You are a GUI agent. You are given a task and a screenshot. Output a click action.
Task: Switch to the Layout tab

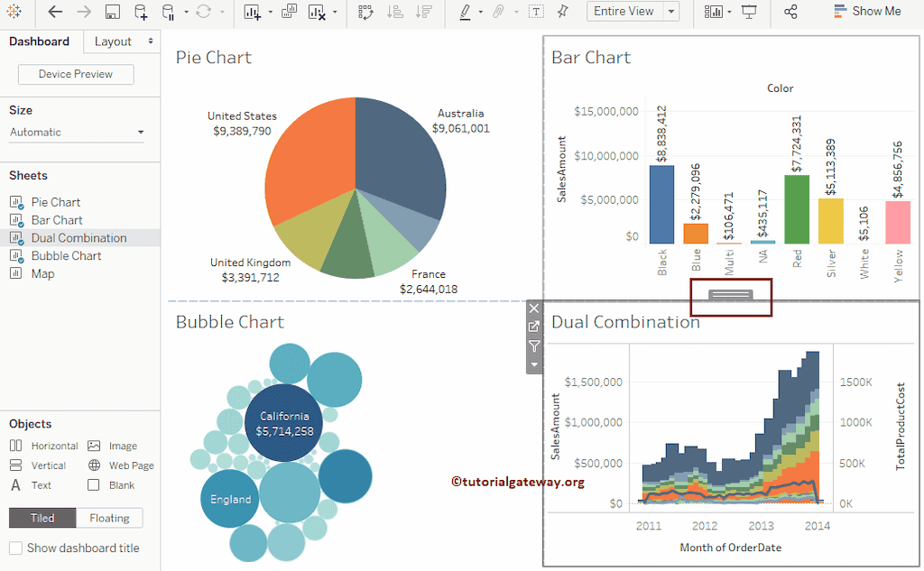120,41
